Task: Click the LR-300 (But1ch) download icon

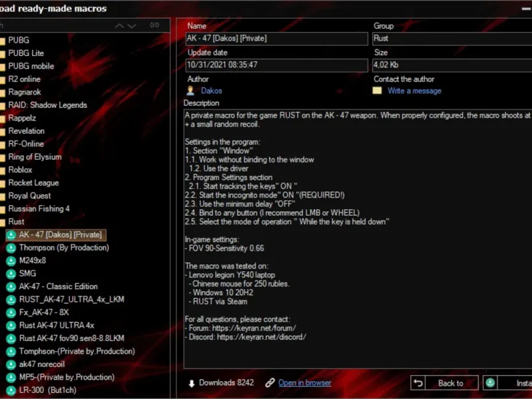Action: (x=11, y=390)
